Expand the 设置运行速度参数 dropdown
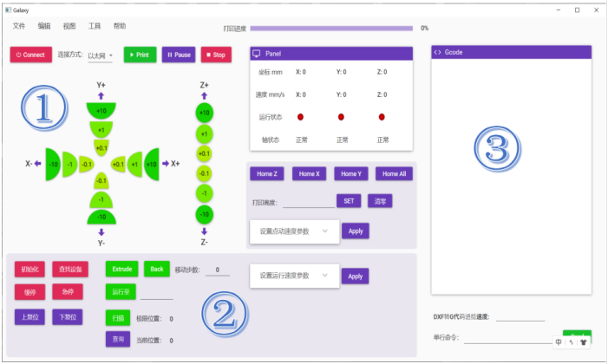Viewport: 608px width, 364px height. (292, 276)
